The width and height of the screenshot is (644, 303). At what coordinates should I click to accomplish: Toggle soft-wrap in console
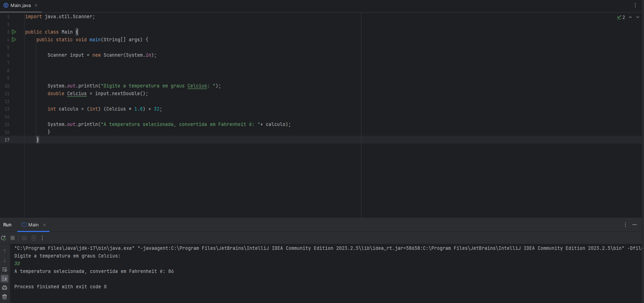pyautogui.click(x=5, y=269)
